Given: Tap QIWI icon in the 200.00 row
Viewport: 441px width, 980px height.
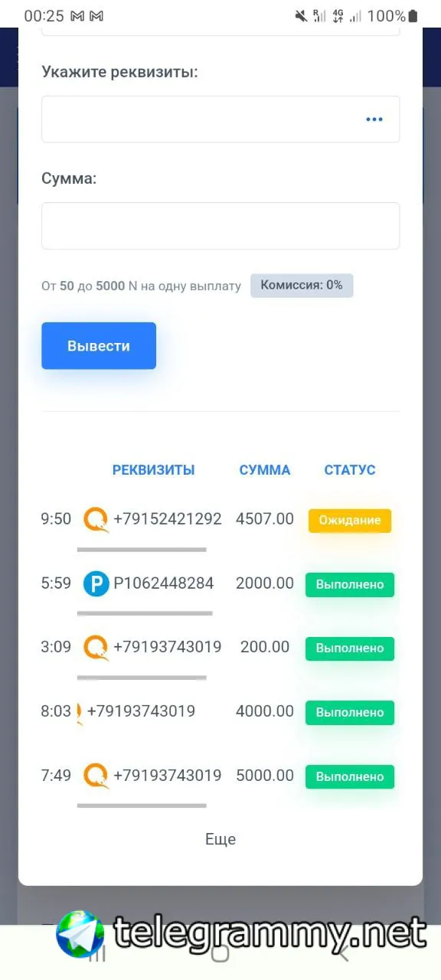Looking at the screenshot, I should coord(96,648).
